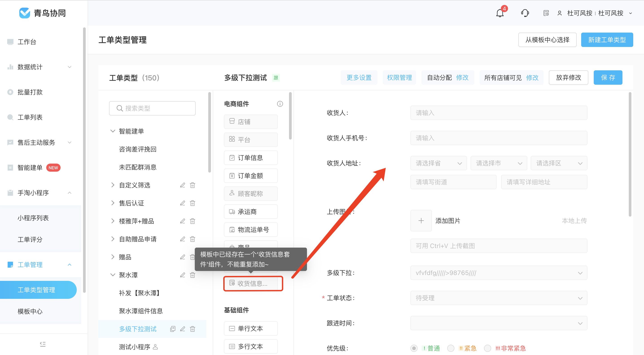This screenshot has height=355, width=644.
Task: Open the document log icon in header
Action: [546, 13]
